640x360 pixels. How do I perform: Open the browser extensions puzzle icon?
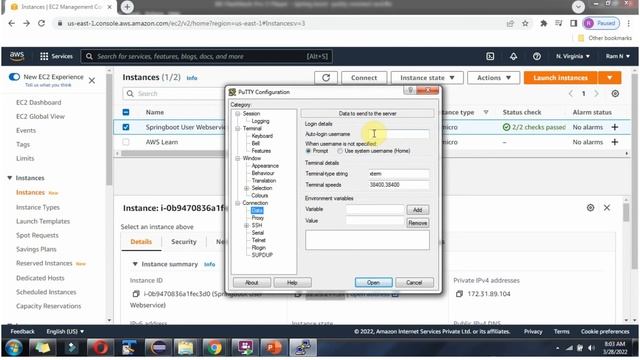pyautogui.click(x=543, y=23)
